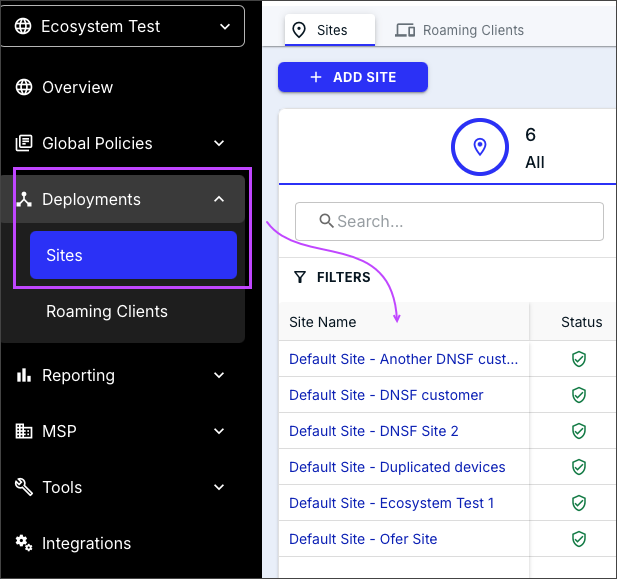Click the Integrations gear icon
Viewport: 617px width, 579px height.
point(24,544)
